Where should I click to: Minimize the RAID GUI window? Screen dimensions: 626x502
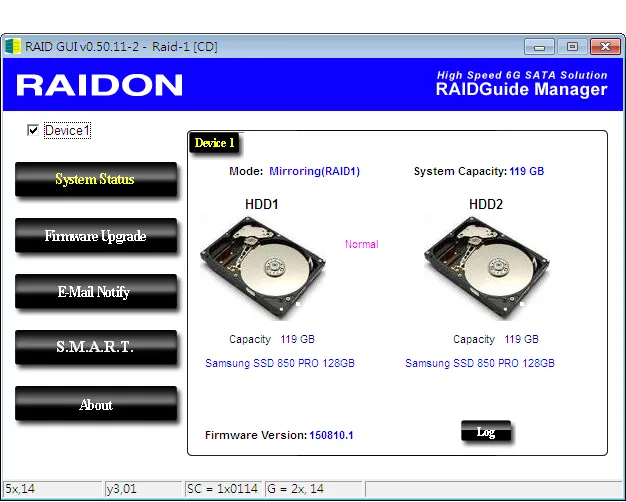click(x=539, y=47)
